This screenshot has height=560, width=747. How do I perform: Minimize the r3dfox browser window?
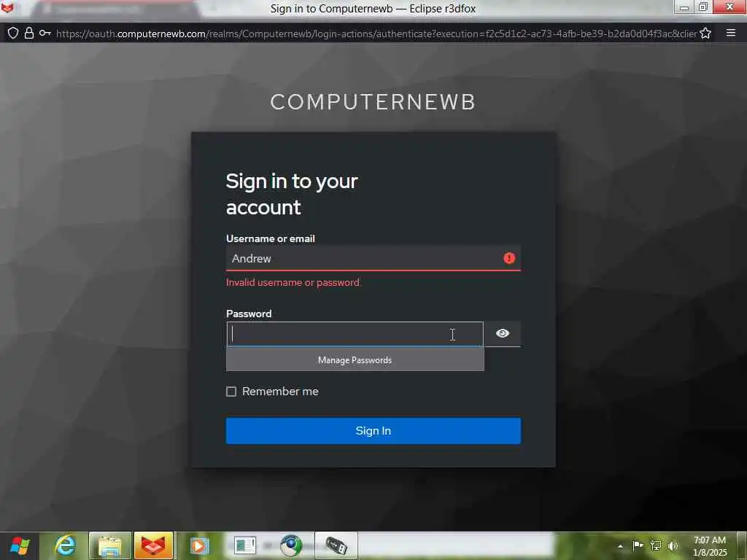[684, 7]
